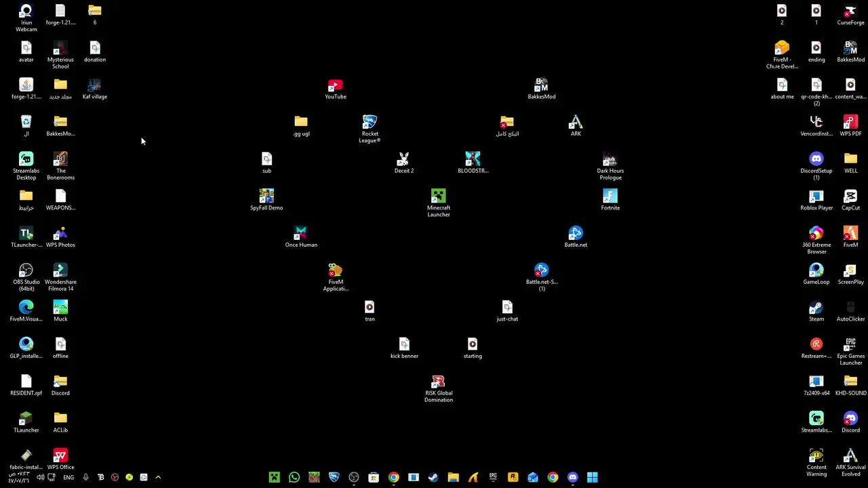
Task: Open File Explorer from the taskbar
Action: point(453,477)
